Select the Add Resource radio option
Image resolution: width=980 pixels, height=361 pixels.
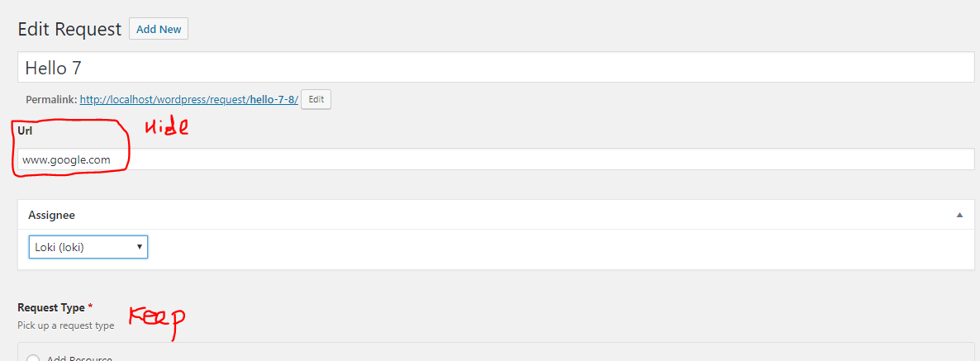point(33,359)
